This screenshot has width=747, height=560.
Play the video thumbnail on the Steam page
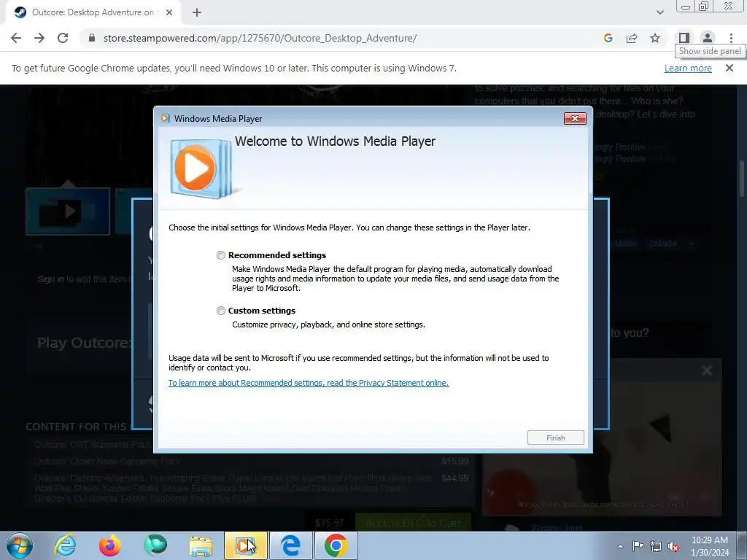(68, 211)
